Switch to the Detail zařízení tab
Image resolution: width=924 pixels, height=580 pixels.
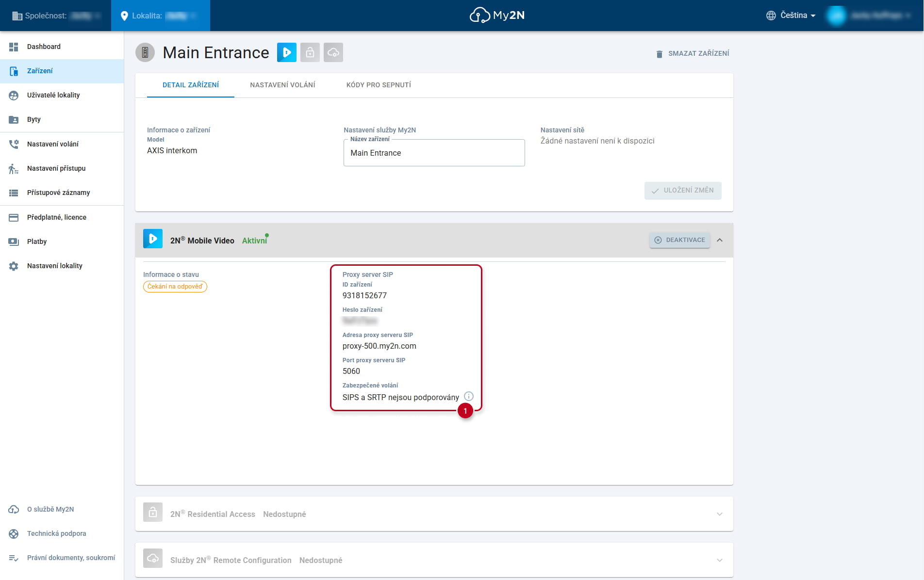pos(191,85)
